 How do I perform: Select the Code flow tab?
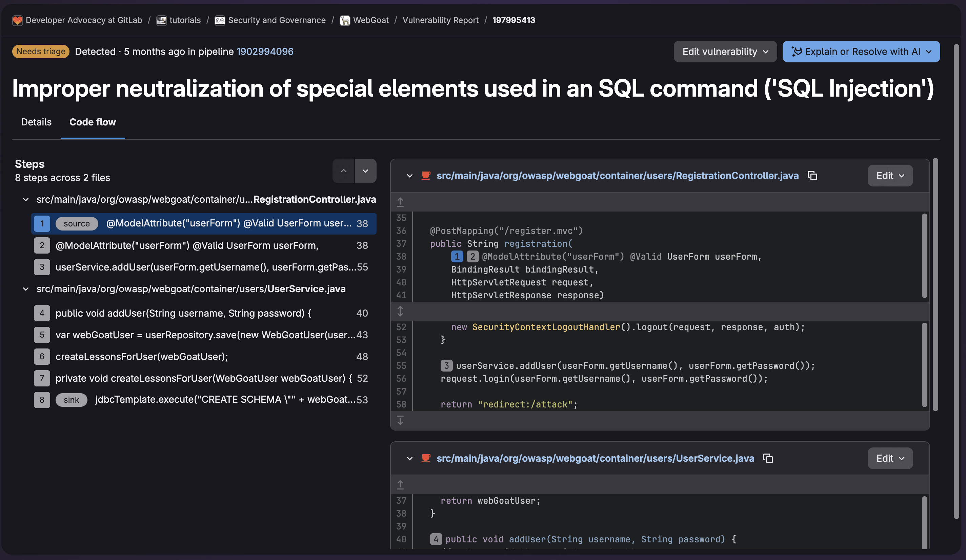click(x=93, y=122)
